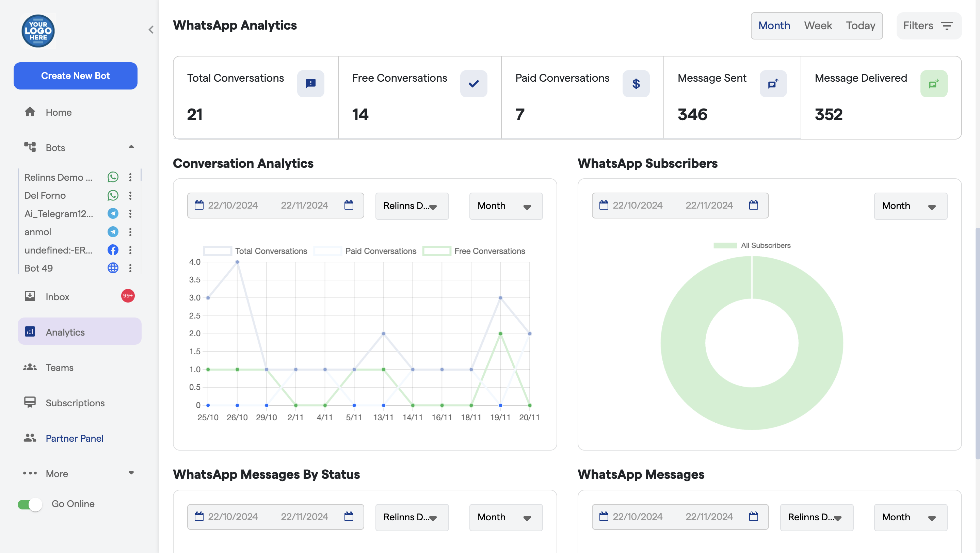Collapse the sidebar with chevron arrow

pos(151,30)
